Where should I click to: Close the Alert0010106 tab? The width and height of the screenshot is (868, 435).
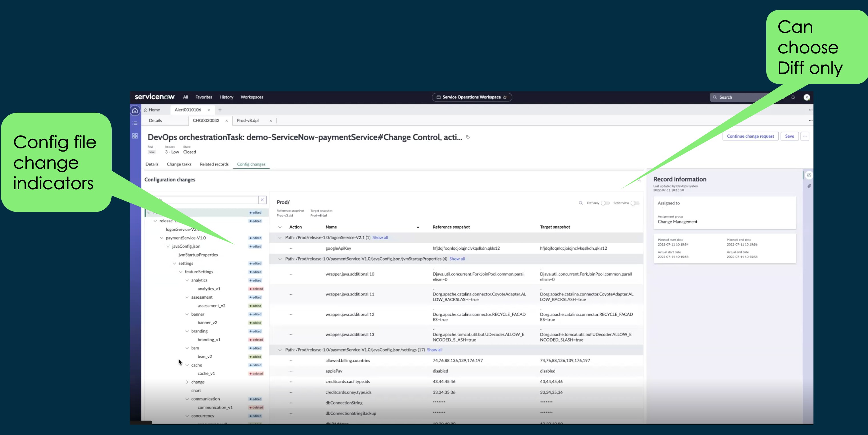[208, 110]
